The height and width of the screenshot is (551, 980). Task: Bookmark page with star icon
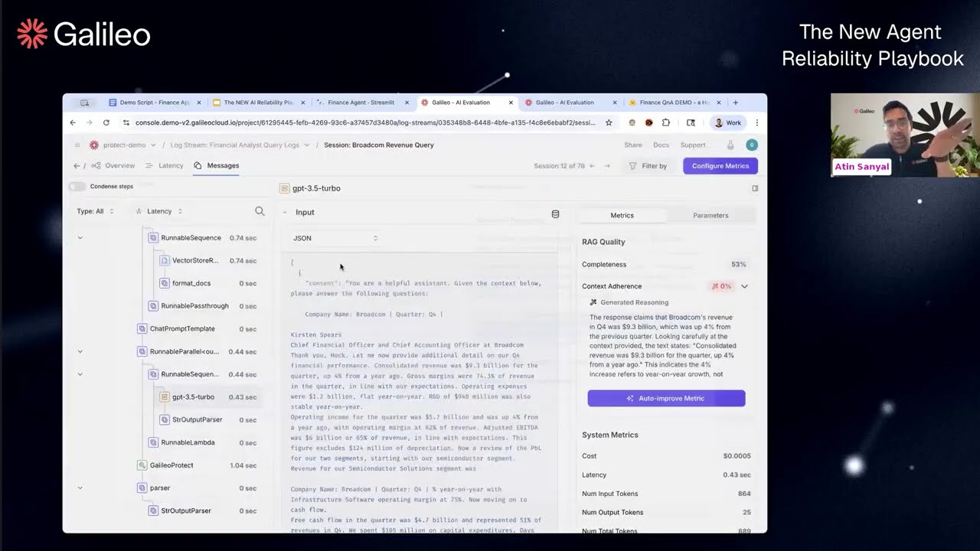609,122
